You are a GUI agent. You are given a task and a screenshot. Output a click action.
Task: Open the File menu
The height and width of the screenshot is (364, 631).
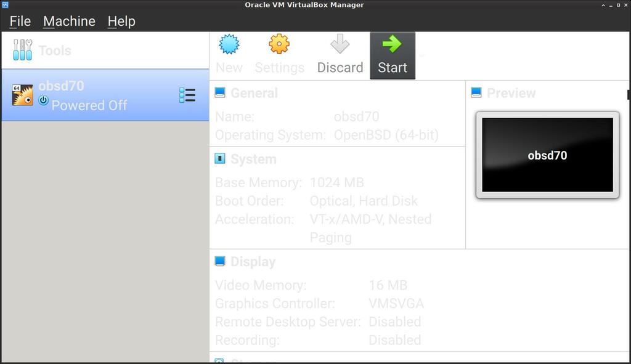tap(20, 21)
